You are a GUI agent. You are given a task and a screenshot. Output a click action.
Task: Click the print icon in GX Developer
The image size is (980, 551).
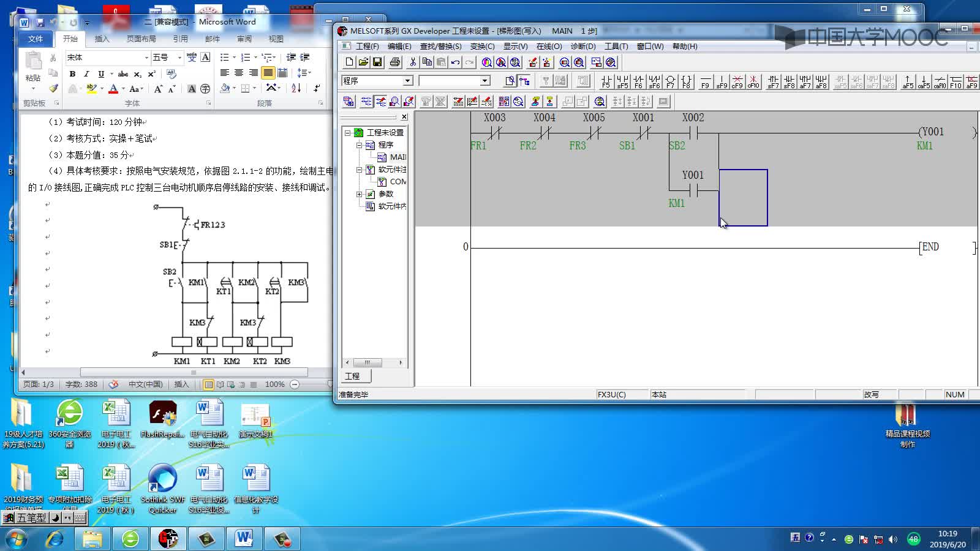(395, 62)
